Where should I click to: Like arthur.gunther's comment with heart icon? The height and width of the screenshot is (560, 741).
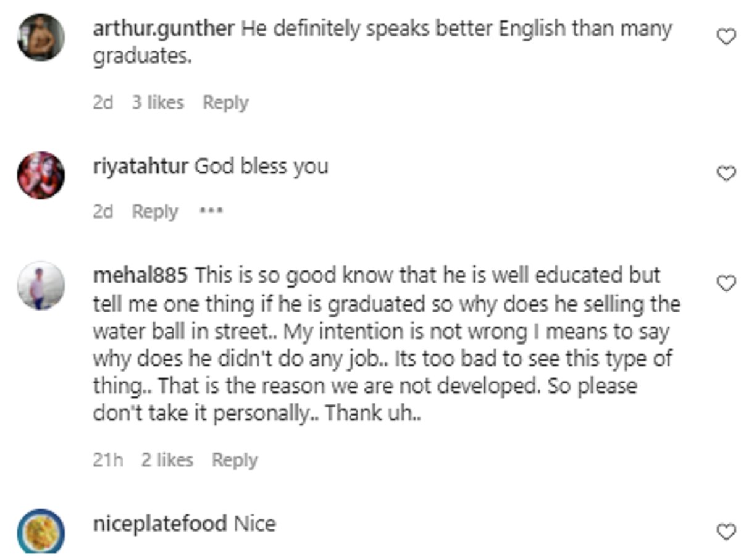coord(725,37)
